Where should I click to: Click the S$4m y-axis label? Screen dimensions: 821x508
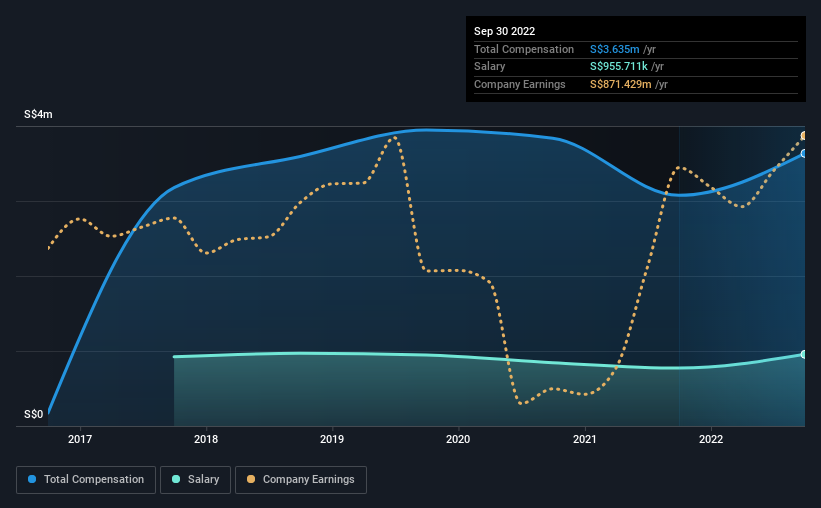38,114
